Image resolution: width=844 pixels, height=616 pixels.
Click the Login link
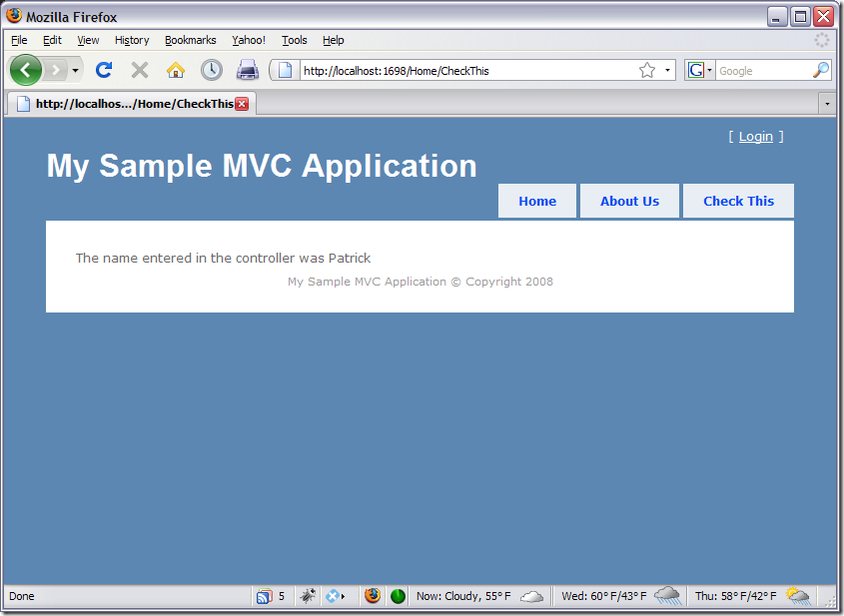tap(755, 136)
